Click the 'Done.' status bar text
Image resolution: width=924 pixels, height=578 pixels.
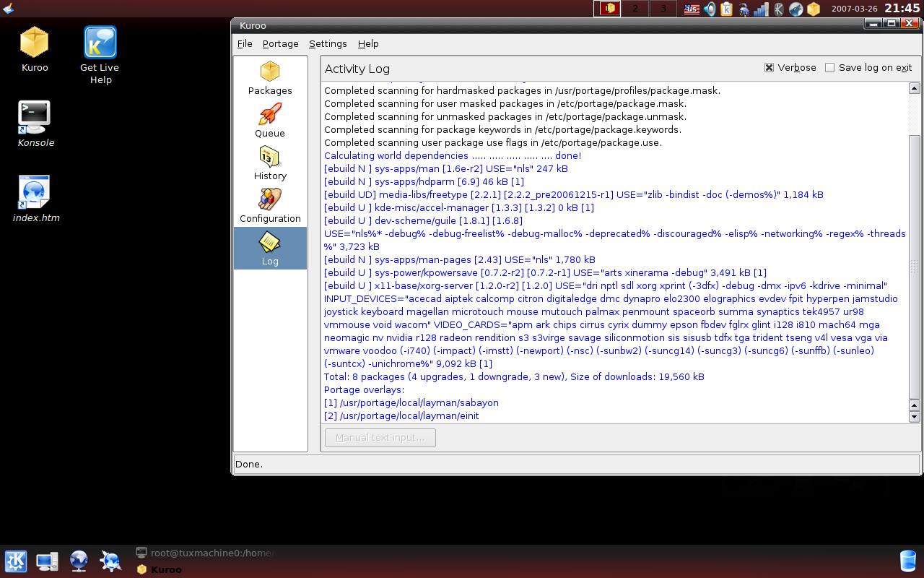249,464
